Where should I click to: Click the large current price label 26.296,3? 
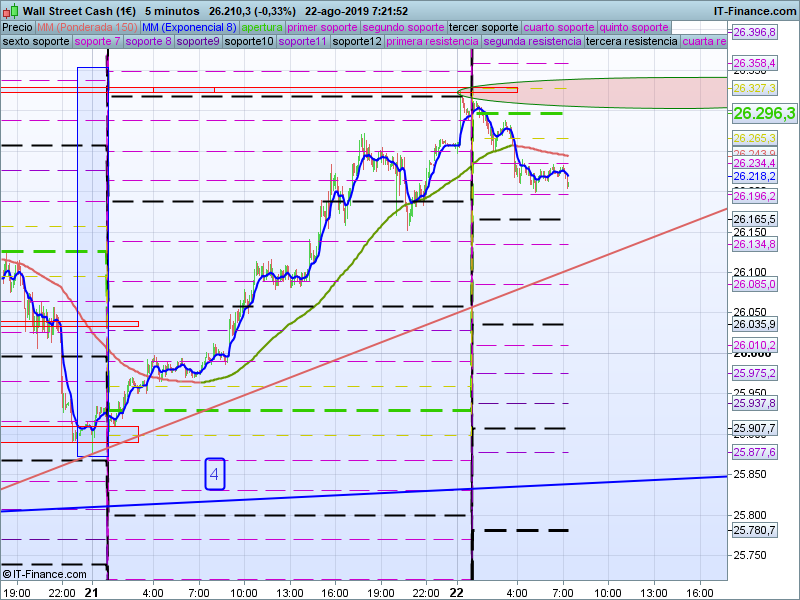[764, 113]
